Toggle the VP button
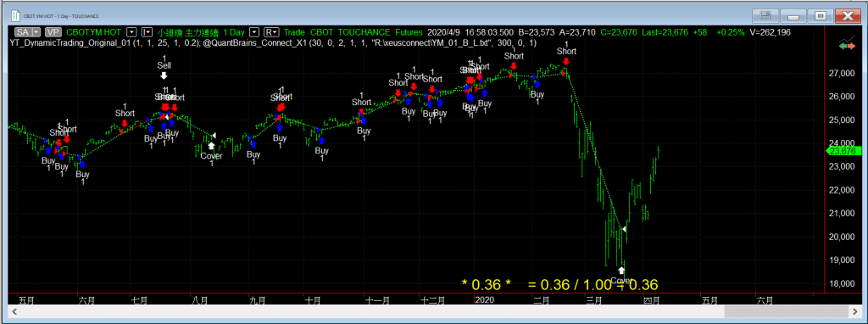The height and width of the screenshot is (324, 868). [53, 32]
